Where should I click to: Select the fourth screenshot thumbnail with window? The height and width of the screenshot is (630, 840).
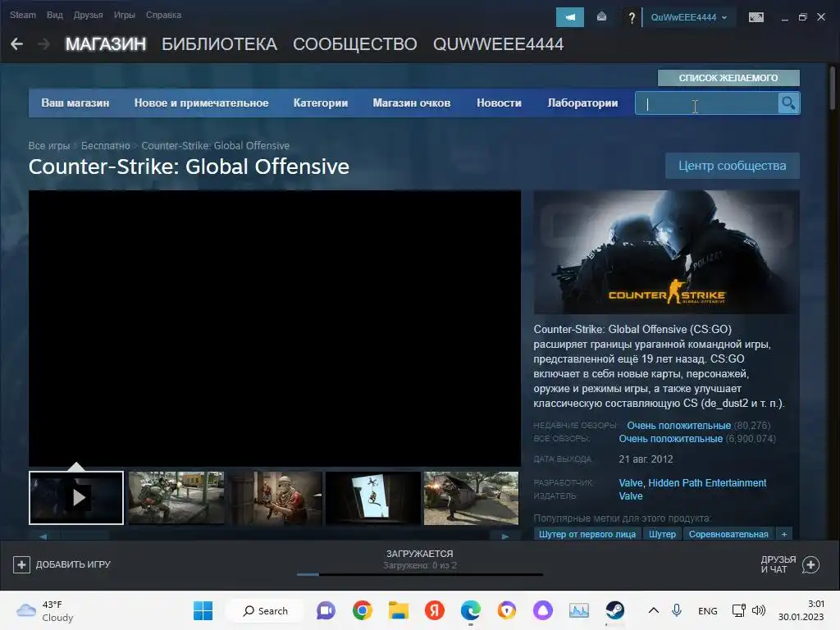373,498
